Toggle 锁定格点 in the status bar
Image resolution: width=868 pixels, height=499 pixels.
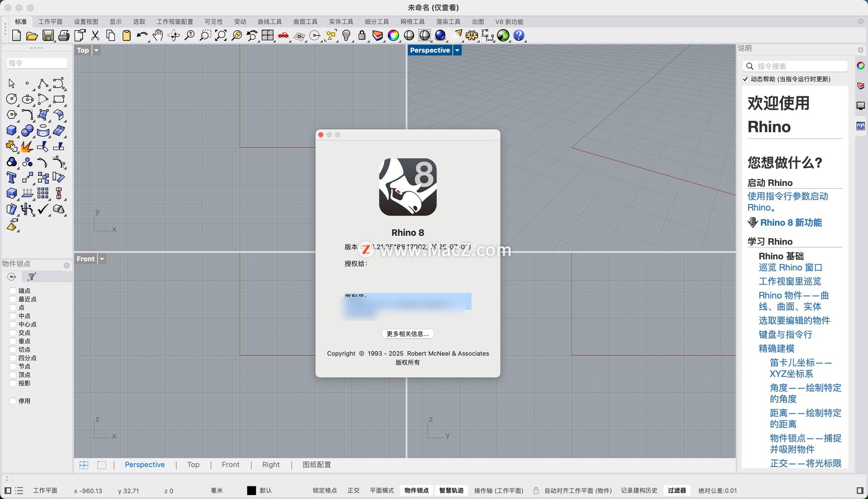click(x=325, y=490)
